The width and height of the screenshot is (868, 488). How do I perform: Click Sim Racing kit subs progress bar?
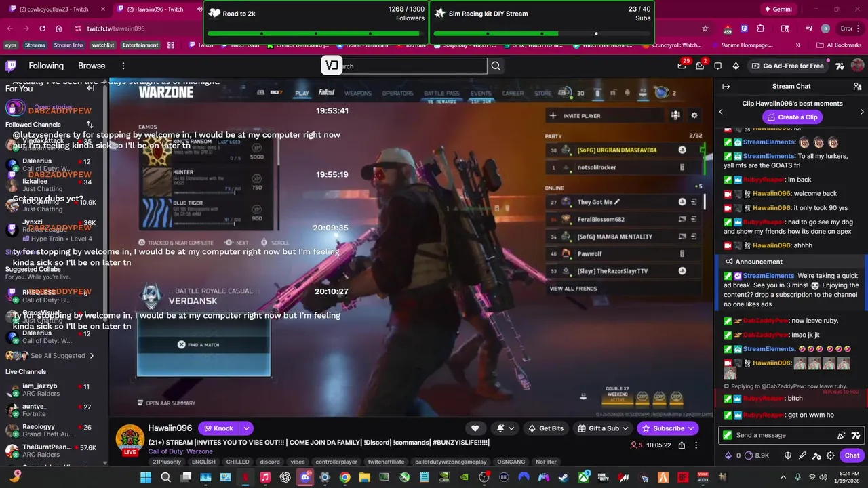click(542, 33)
